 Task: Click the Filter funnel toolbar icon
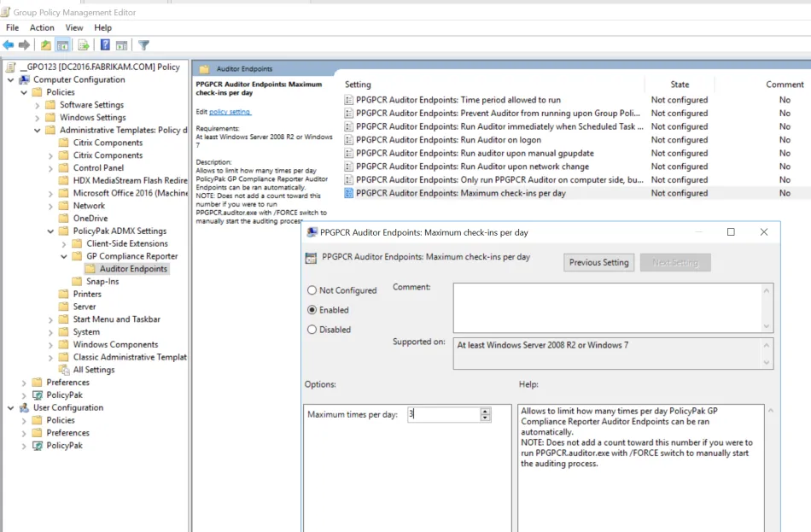coord(143,45)
